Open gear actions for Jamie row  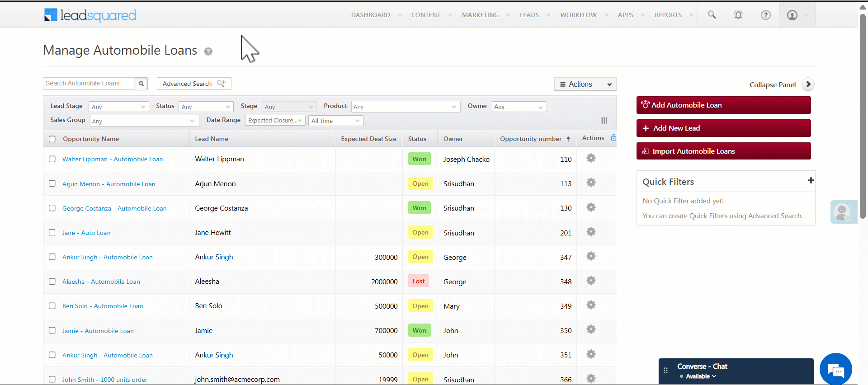(591, 329)
